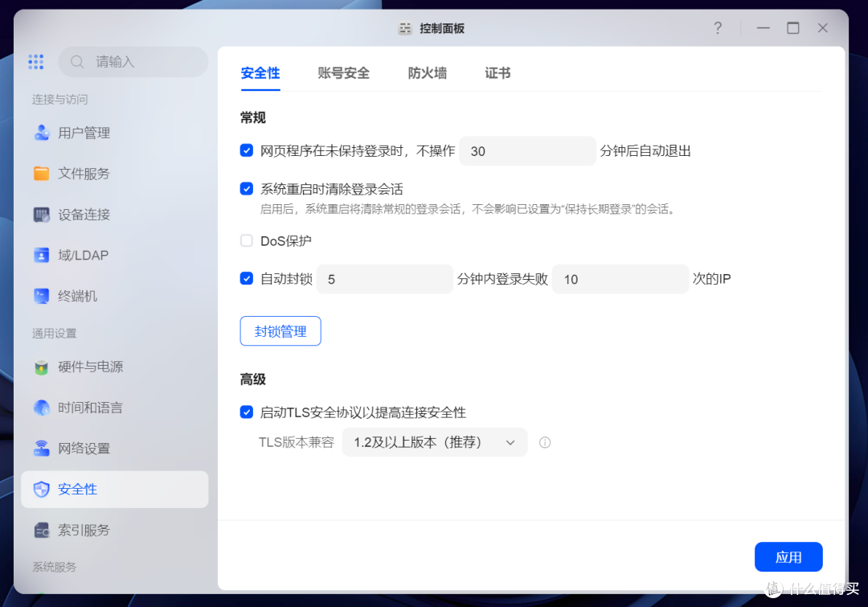Viewport: 868px width, 607px height.
Task: Switch to 安全性 tab
Action: tap(260, 73)
